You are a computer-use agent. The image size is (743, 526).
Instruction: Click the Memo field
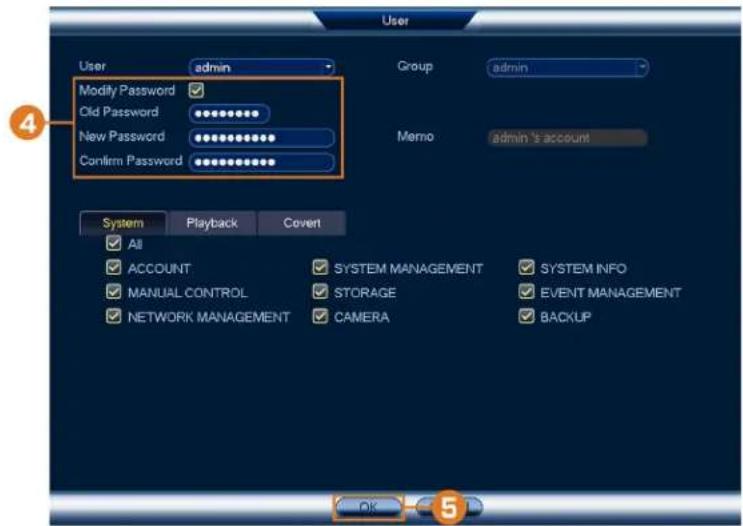[x=567, y=138]
